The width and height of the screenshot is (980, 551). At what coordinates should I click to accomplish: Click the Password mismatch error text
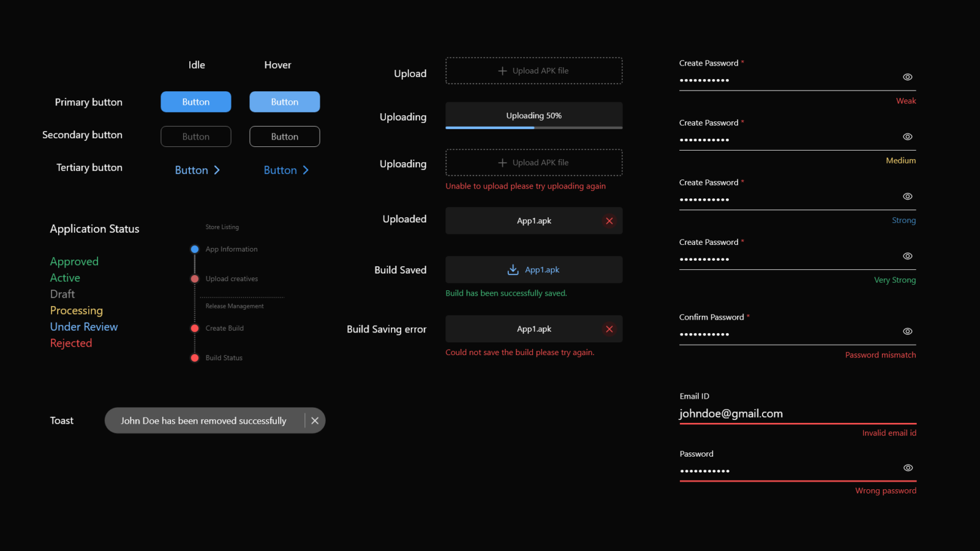[x=881, y=355]
